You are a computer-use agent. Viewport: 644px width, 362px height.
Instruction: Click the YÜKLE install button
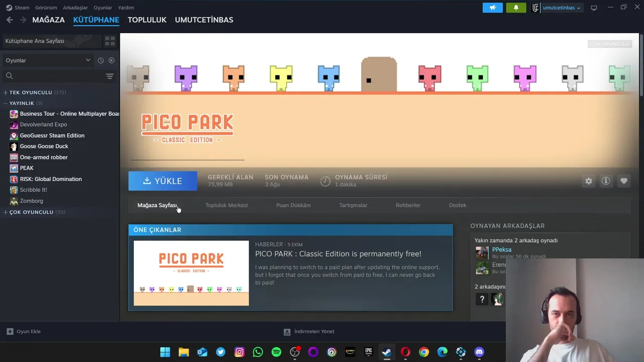(163, 181)
